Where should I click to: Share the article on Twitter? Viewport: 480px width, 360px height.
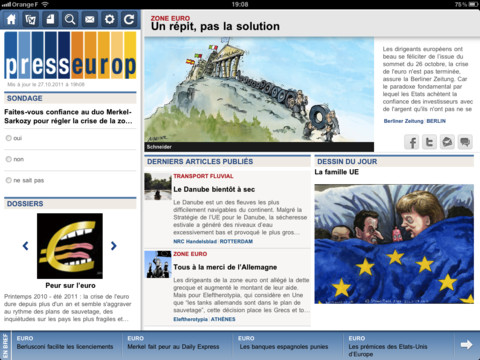click(x=429, y=142)
